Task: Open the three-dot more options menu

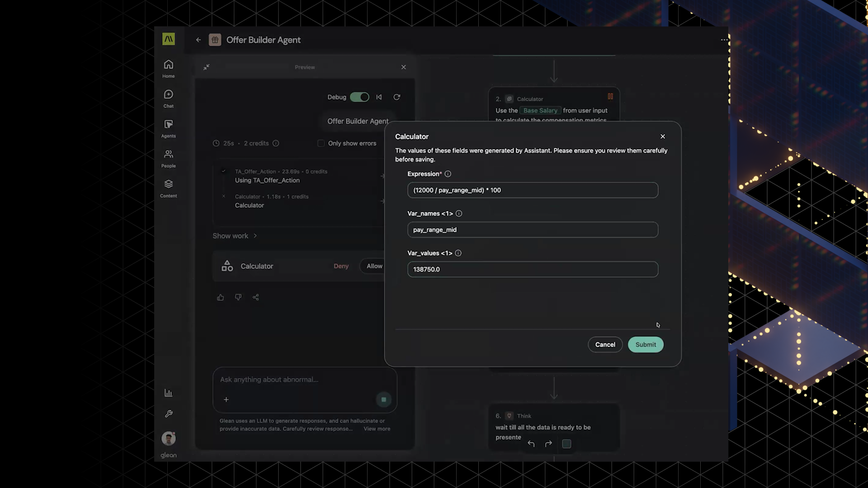Action: (724, 40)
